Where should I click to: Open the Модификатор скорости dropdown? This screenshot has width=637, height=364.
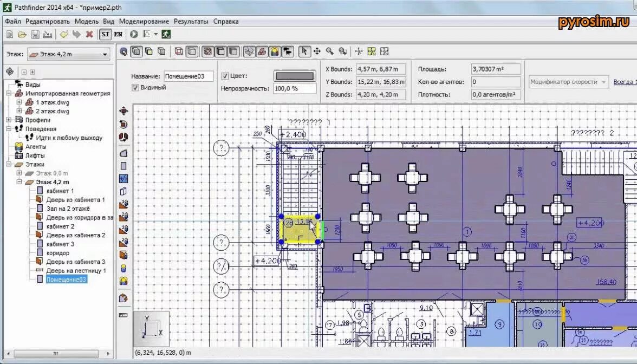click(569, 82)
